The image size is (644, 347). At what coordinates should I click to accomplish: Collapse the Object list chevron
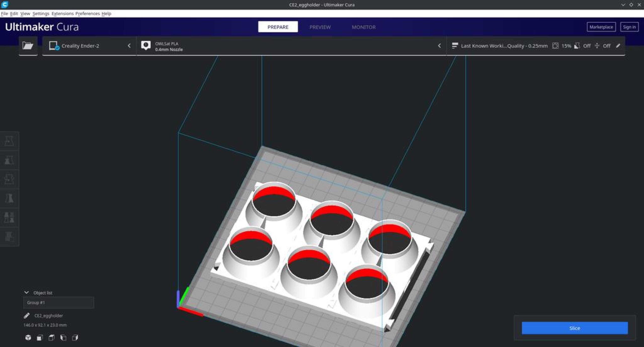pyautogui.click(x=26, y=292)
